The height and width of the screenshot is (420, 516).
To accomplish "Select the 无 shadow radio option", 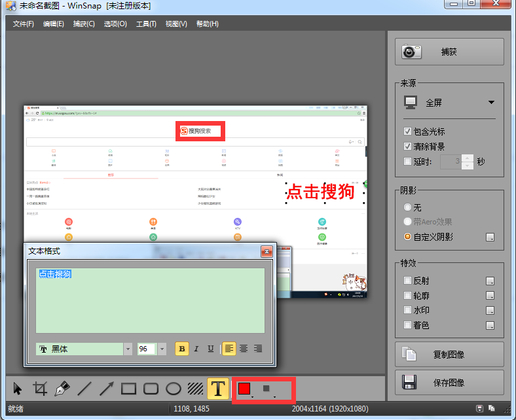I will point(408,207).
